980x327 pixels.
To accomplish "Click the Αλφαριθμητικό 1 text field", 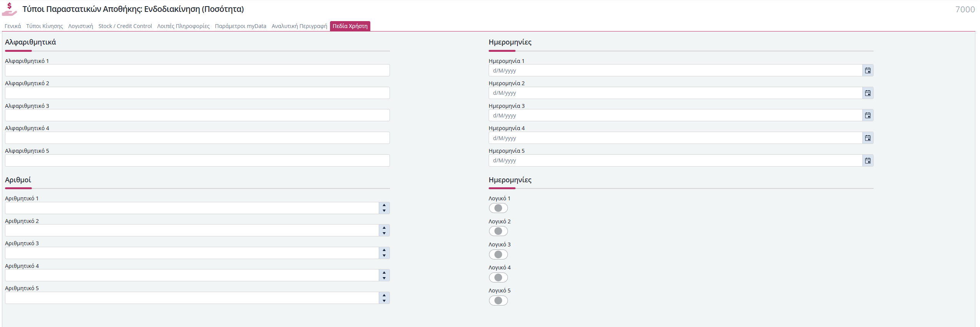I will click(x=197, y=70).
